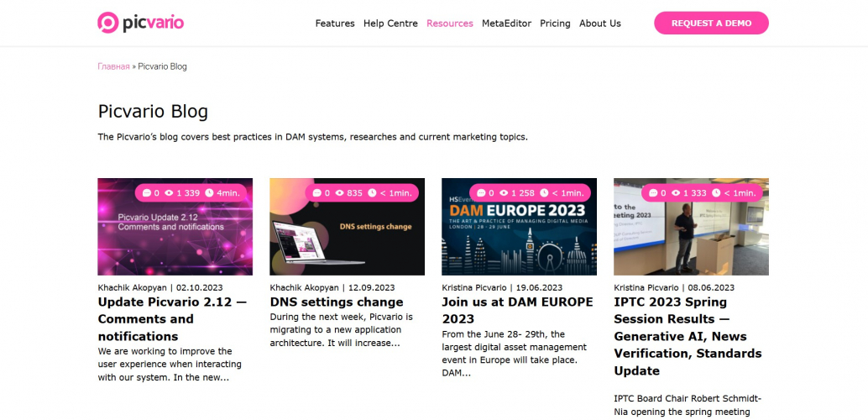868x420 pixels.
Task: Click comments icon on DAM EUROPE 2023 card
Action: (481, 193)
